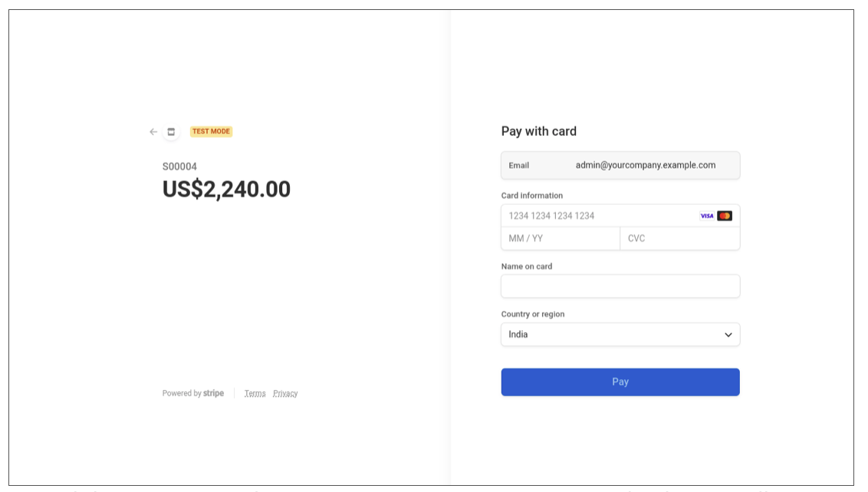Click the MM / YY expiry field
The height and width of the screenshot is (492, 868).
click(x=560, y=239)
